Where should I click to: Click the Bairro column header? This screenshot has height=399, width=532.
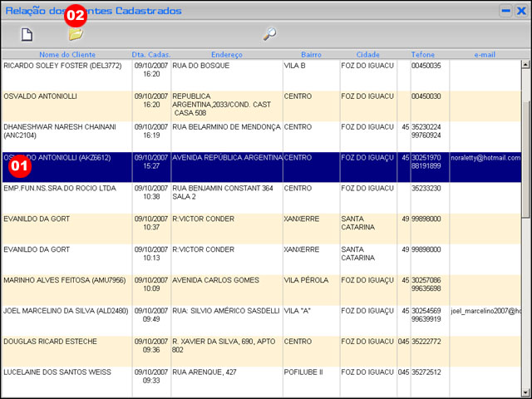click(310, 55)
